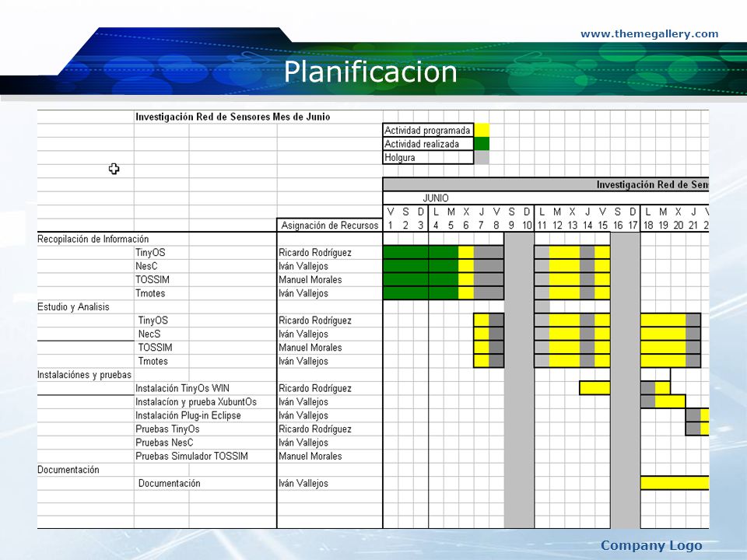
Task: Click Ricardo Rodríguez in Instalación TinyOs WIN row
Action: tap(315, 388)
